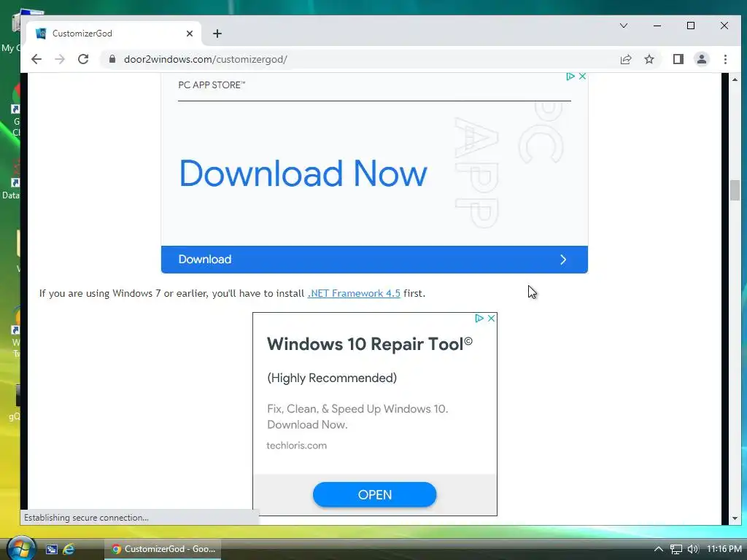
Task: Click the arrow on the Download bar
Action: coord(563,260)
